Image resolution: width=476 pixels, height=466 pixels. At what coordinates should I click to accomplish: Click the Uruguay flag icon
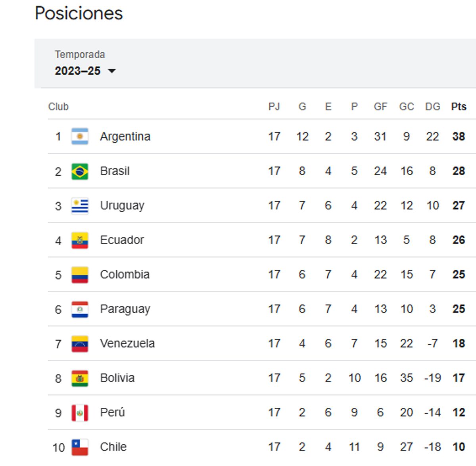[x=80, y=206]
